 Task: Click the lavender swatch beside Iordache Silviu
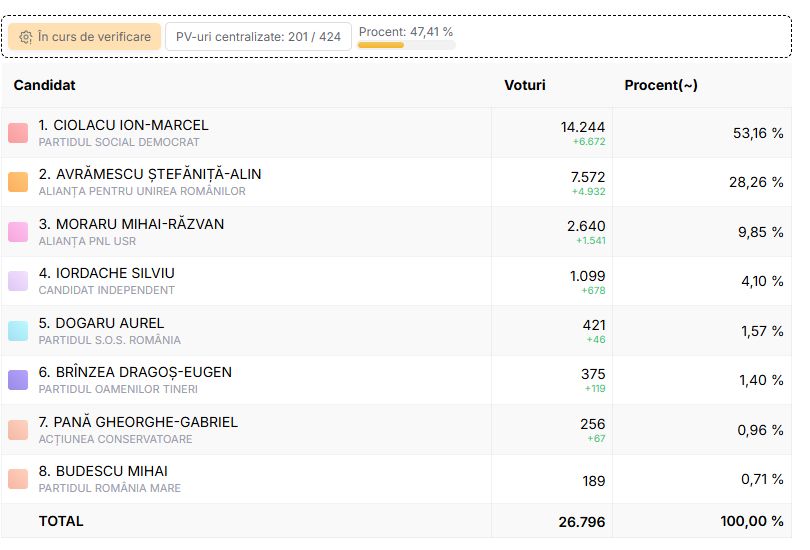18,281
